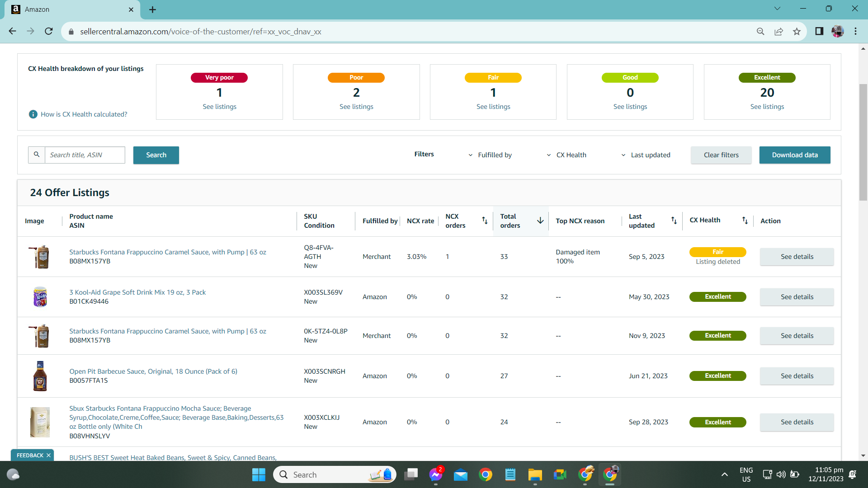Image resolution: width=868 pixels, height=488 pixels.
Task: Click the search magnifier icon beside the ASIN field
Action: click(37, 155)
